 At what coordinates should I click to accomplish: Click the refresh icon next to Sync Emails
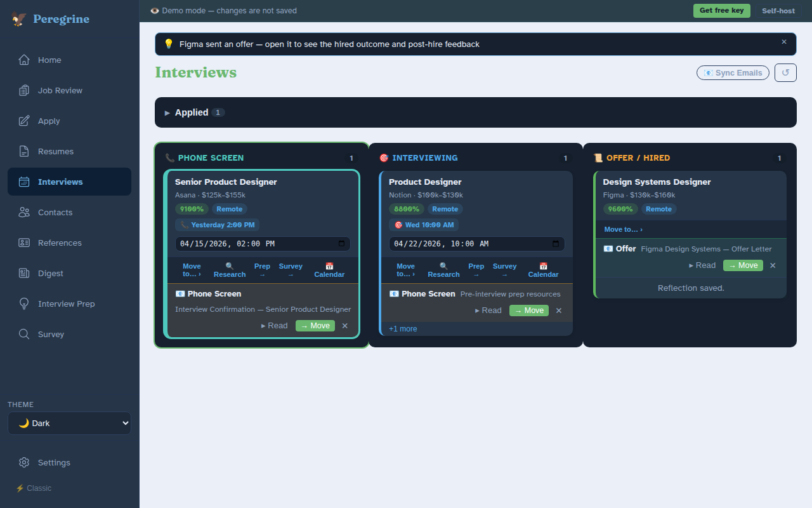[785, 73]
